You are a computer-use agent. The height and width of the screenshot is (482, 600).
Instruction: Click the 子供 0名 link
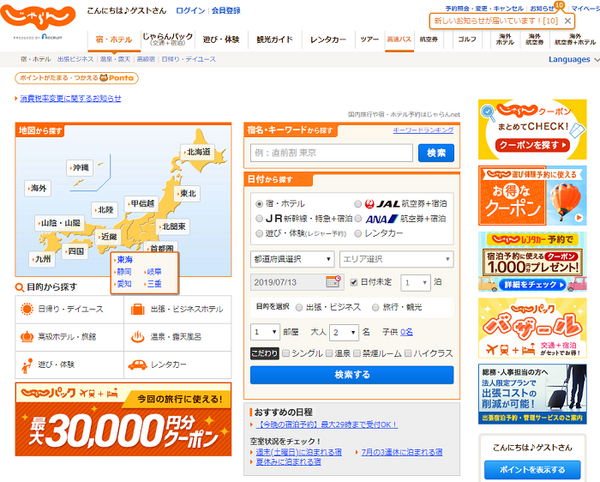tap(406, 332)
